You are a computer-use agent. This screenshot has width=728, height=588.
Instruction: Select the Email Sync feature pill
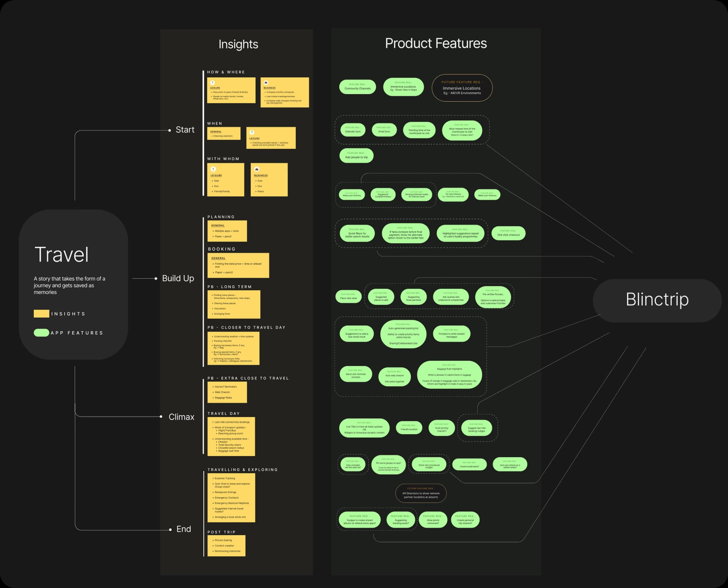tap(384, 130)
